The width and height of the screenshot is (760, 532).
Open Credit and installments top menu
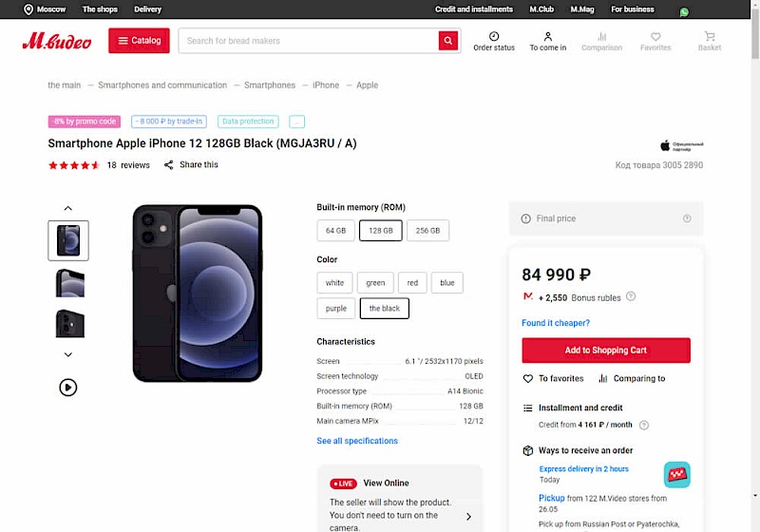[474, 9]
